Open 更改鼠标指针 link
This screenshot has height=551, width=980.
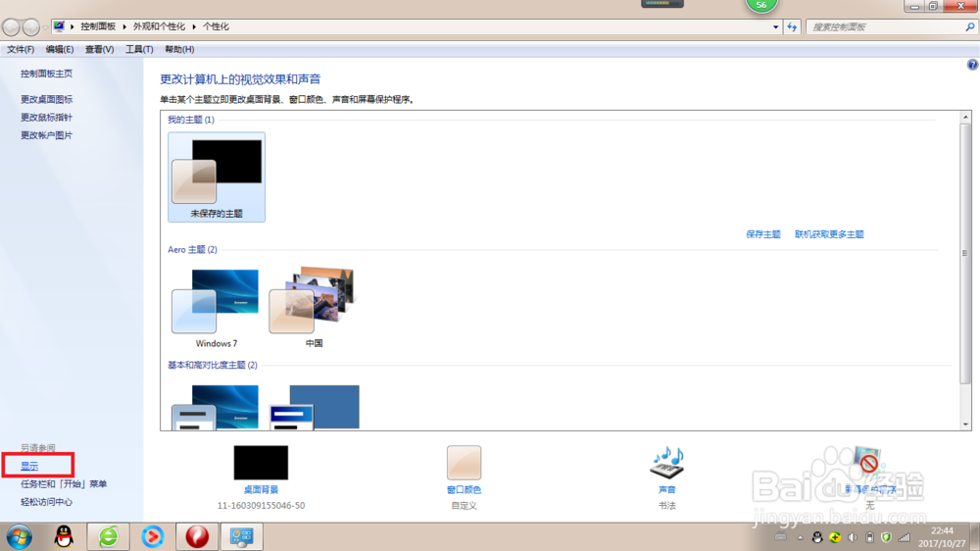pos(46,118)
